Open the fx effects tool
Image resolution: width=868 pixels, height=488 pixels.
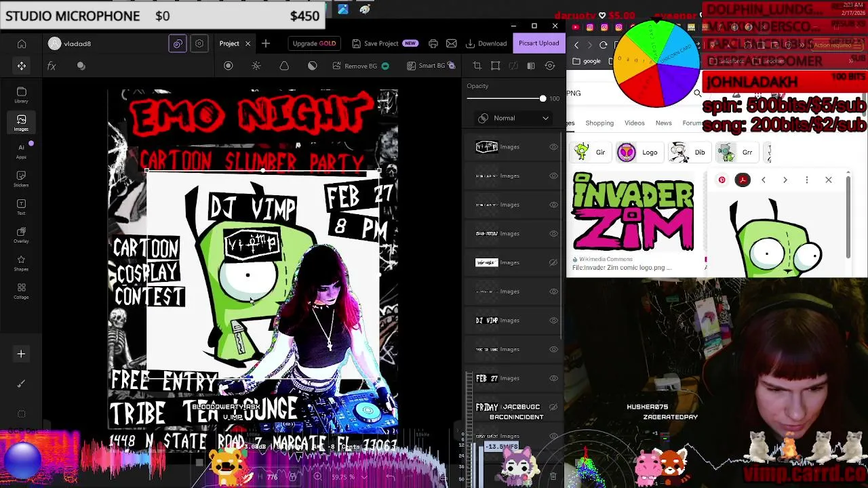[x=52, y=66]
